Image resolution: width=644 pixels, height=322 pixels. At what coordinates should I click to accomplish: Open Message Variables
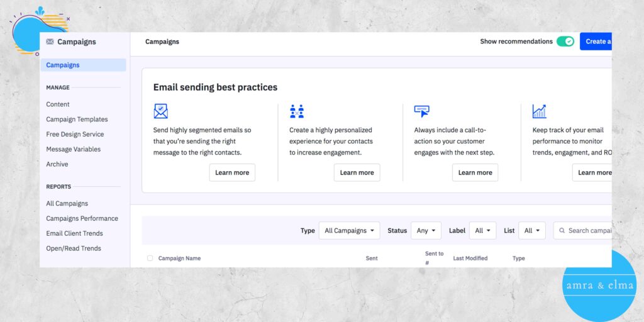click(x=73, y=149)
